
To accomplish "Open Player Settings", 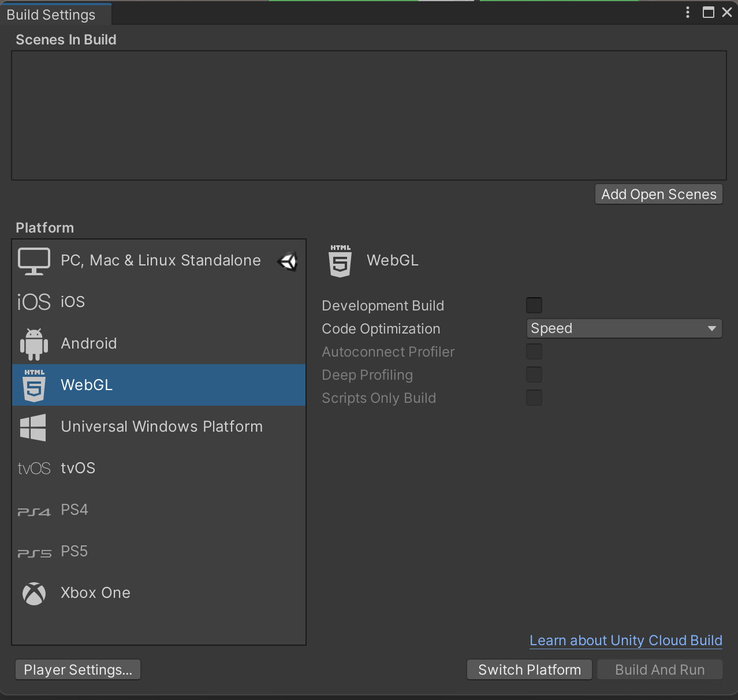I will tap(78, 669).
